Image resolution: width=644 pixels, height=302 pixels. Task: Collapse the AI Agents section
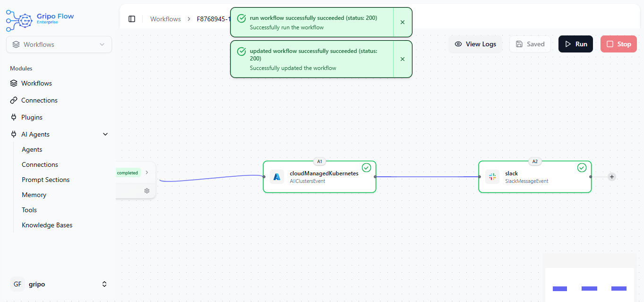(105, 134)
